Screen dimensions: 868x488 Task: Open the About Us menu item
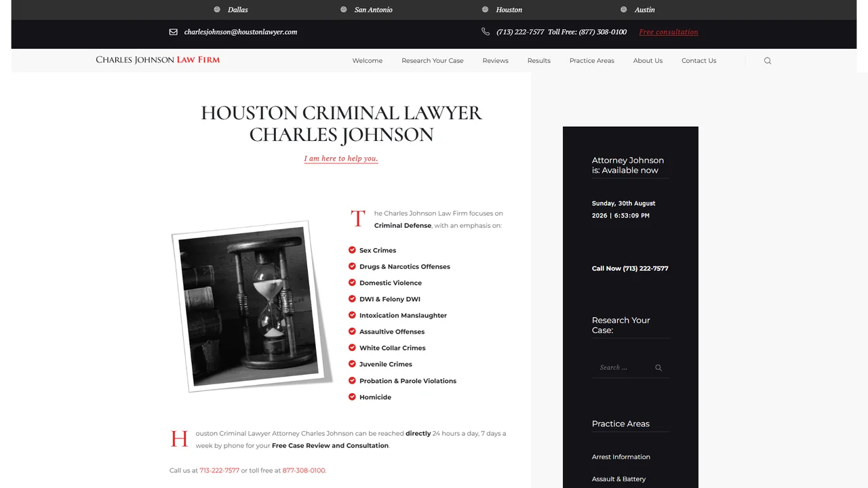648,61
